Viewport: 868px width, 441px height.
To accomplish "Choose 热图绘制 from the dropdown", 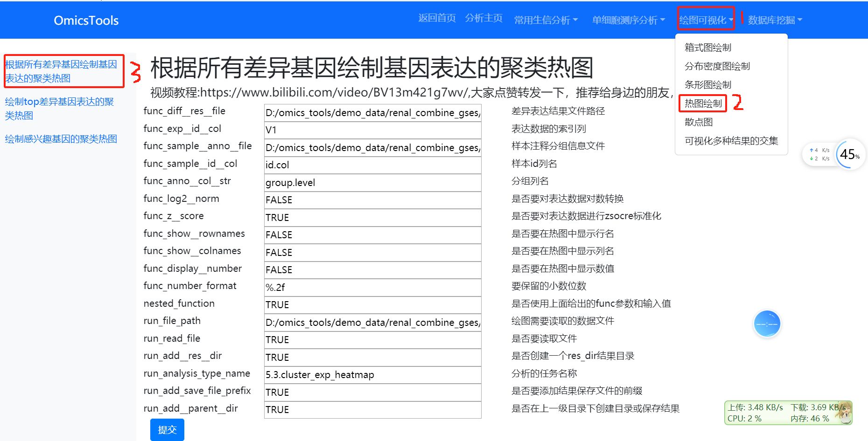I will pos(703,103).
